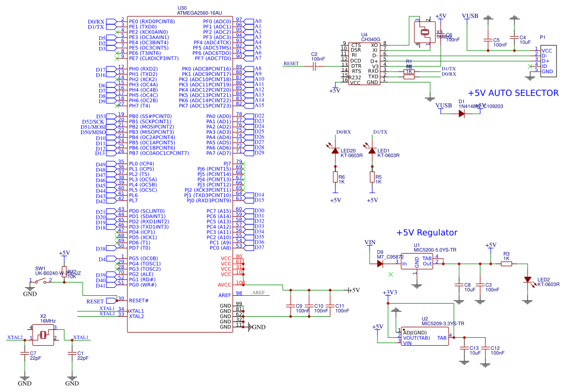Select capacitor C5 100nF near VUSB
Screen dimensions: 565x392
(x=488, y=39)
